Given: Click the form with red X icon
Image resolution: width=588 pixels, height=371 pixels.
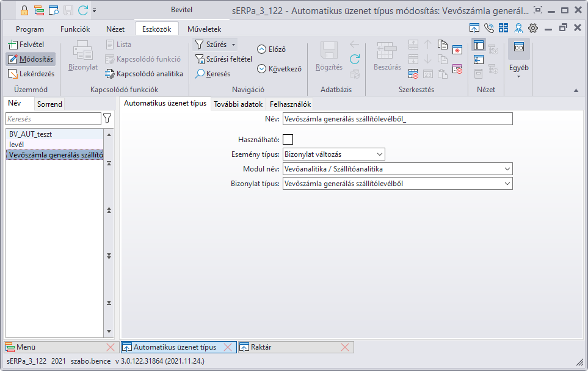Looking at the screenshot, I should tap(457, 69).
